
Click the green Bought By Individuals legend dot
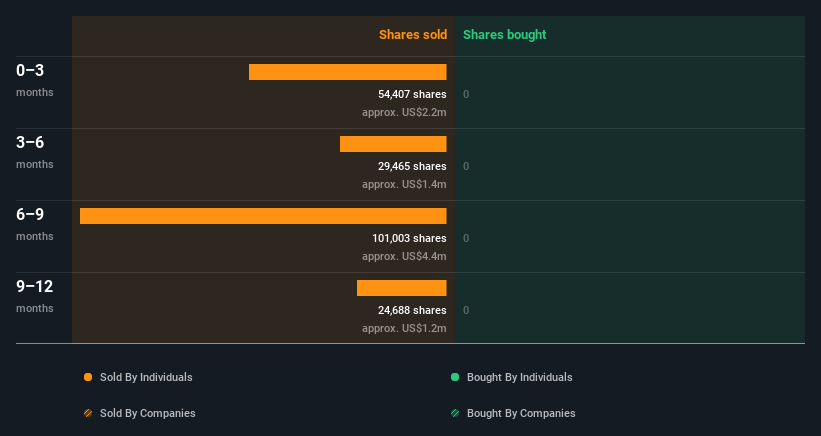[x=455, y=377]
